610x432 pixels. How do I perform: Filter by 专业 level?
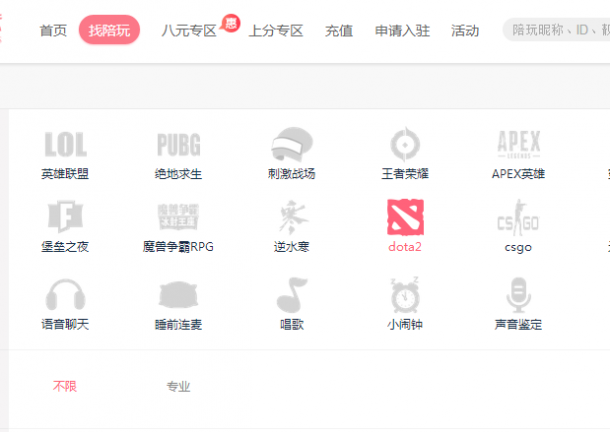[178, 386]
